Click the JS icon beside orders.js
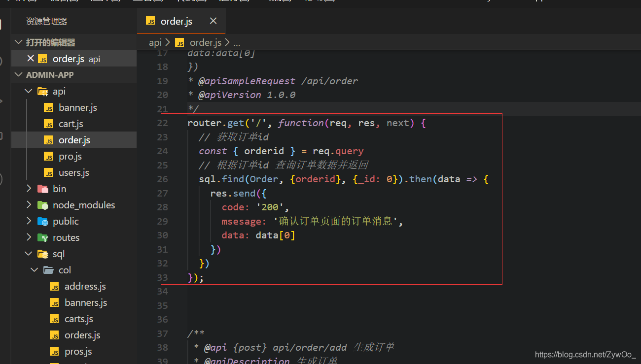The height and width of the screenshot is (364, 641). 55,335
